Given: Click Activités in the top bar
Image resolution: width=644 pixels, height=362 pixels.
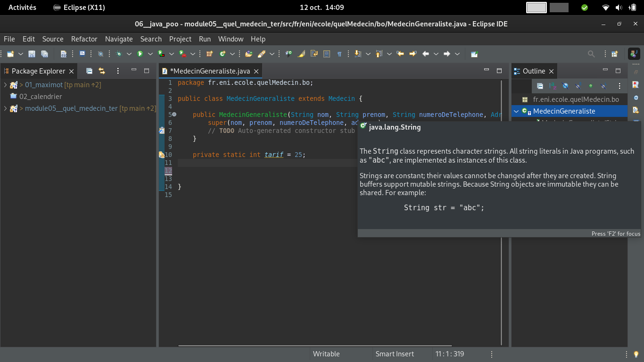Looking at the screenshot, I should pos(22,8).
